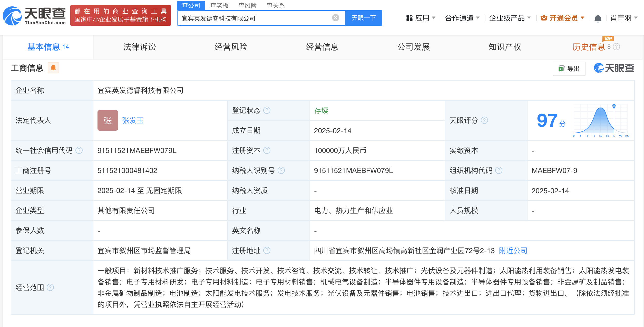
Task: Open the 肖青羽 user account dropdown
Action: [624, 18]
